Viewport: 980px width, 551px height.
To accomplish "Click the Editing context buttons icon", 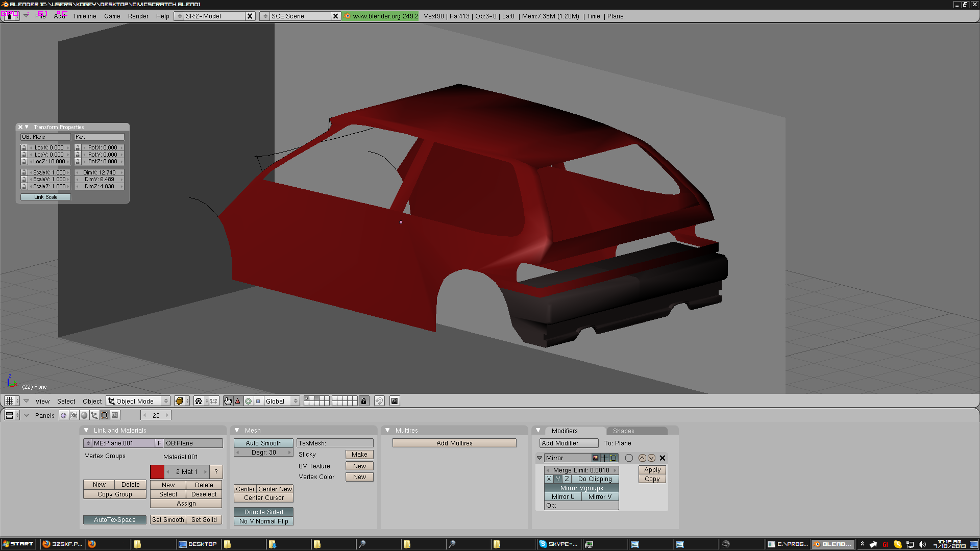I will 105,415.
